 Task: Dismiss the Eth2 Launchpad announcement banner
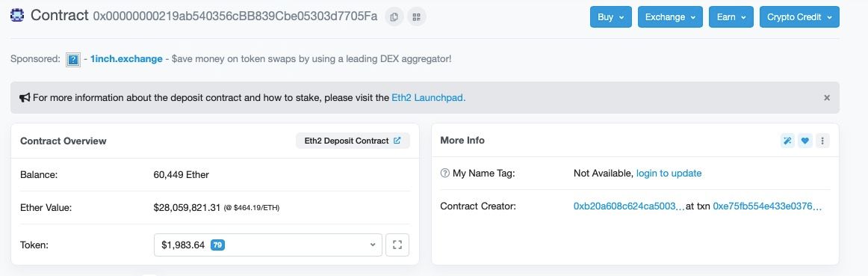tap(827, 97)
